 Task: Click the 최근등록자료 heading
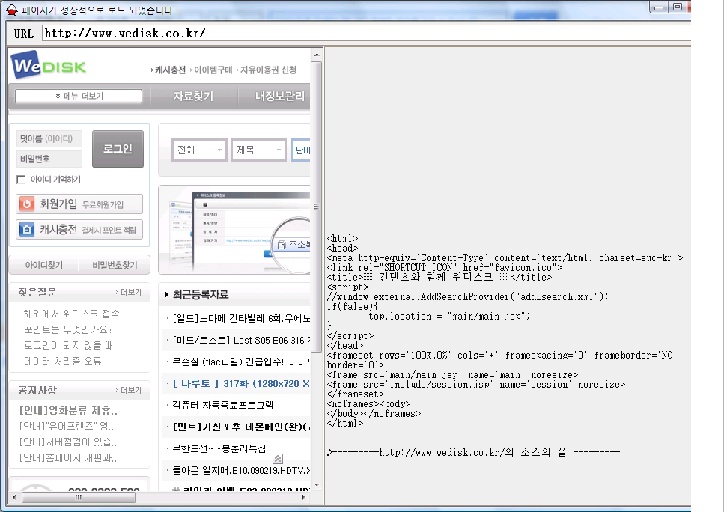tap(200, 295)
